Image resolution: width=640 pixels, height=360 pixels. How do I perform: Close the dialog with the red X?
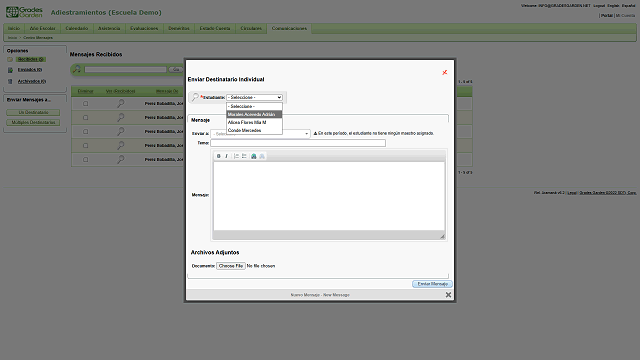pyautogui.click(x=444, y=72)
